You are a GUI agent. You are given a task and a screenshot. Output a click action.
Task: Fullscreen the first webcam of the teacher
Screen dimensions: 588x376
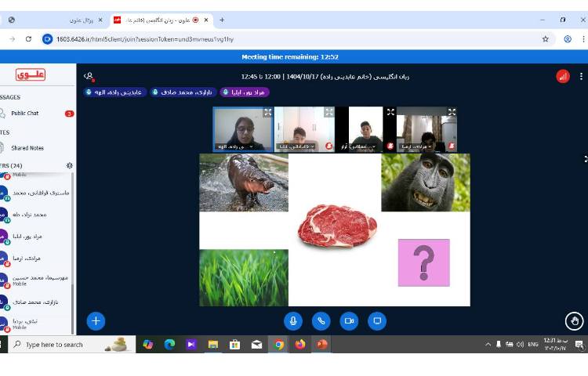pyautogui.click(x=267, y=112)
